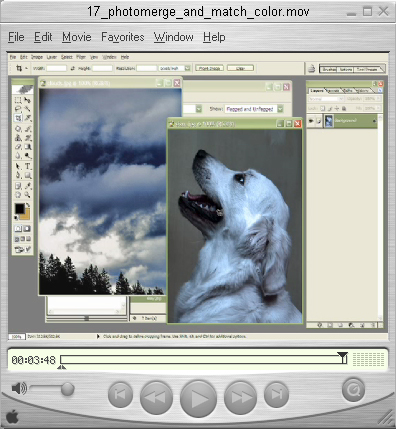
Task: Select the Pen tool
Action: (x=18, y=175)
